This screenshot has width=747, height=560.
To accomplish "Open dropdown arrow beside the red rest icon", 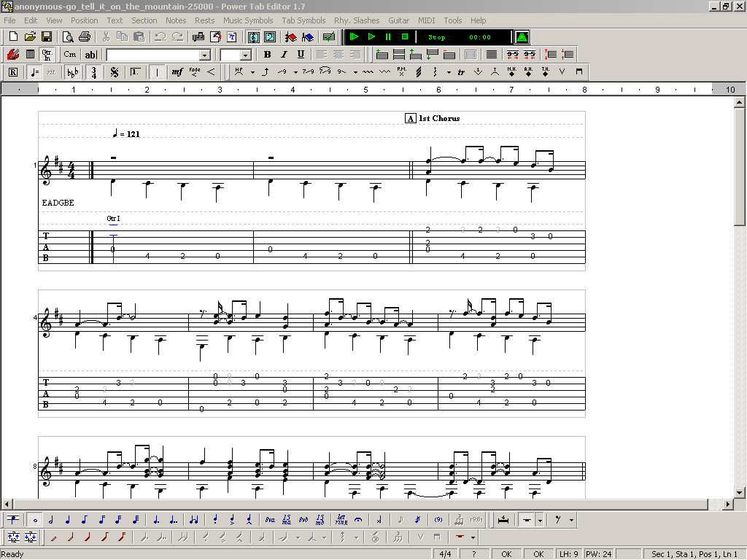I will pyautogui.click(x=473, y=537).
